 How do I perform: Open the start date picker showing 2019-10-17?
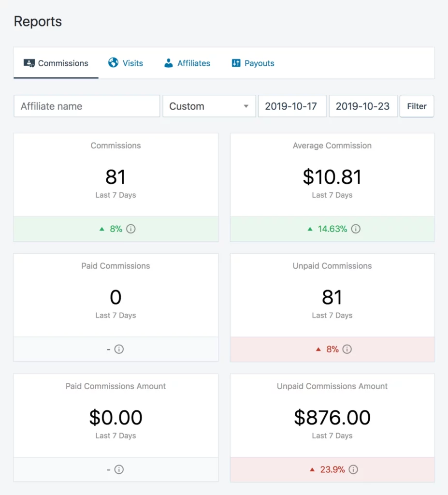pyautogui.click(x=292, y=106)
